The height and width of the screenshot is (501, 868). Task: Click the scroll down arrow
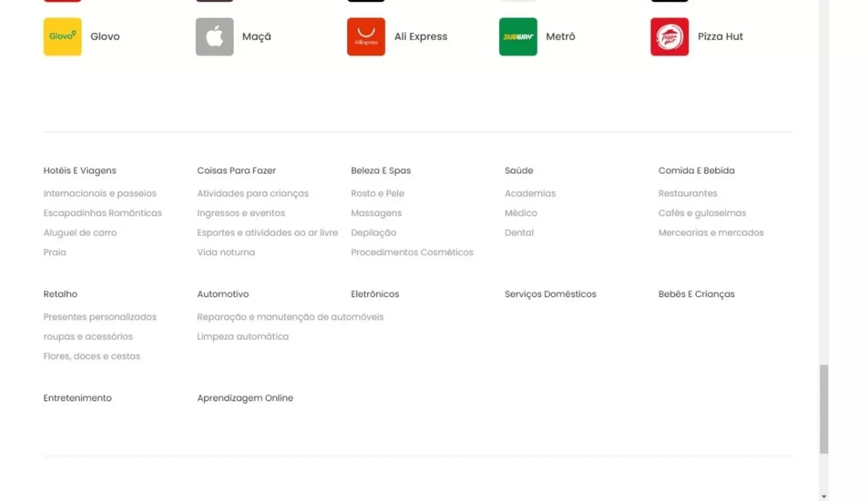point(824,496)
